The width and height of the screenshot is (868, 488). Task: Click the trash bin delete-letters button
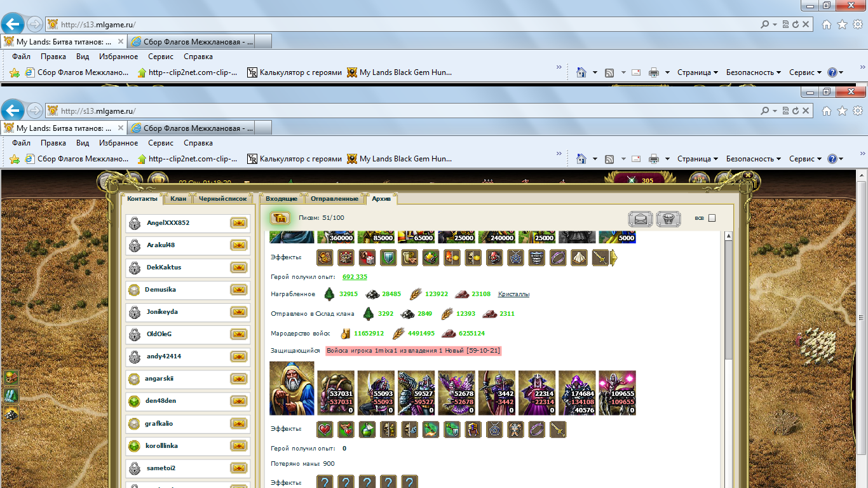point(668,219)
